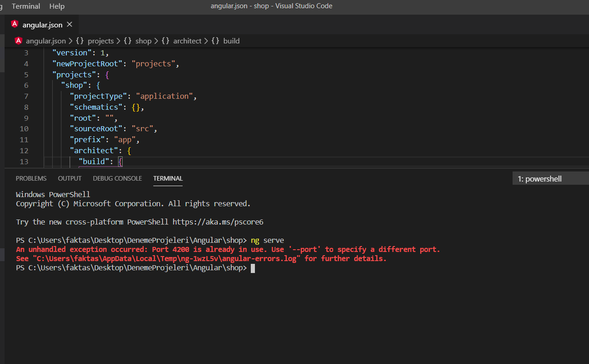Click the Angular file icon in the breadcrumb

(18, 41)
